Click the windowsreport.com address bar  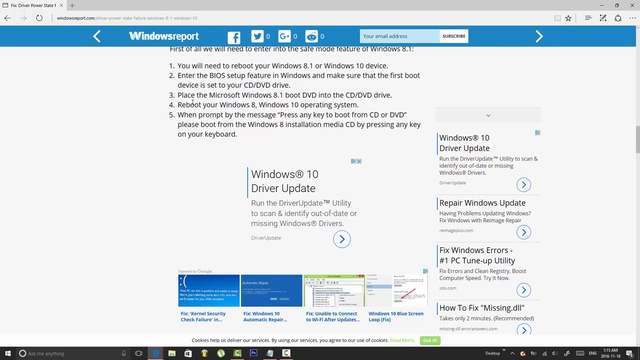[x=302, y=18]
